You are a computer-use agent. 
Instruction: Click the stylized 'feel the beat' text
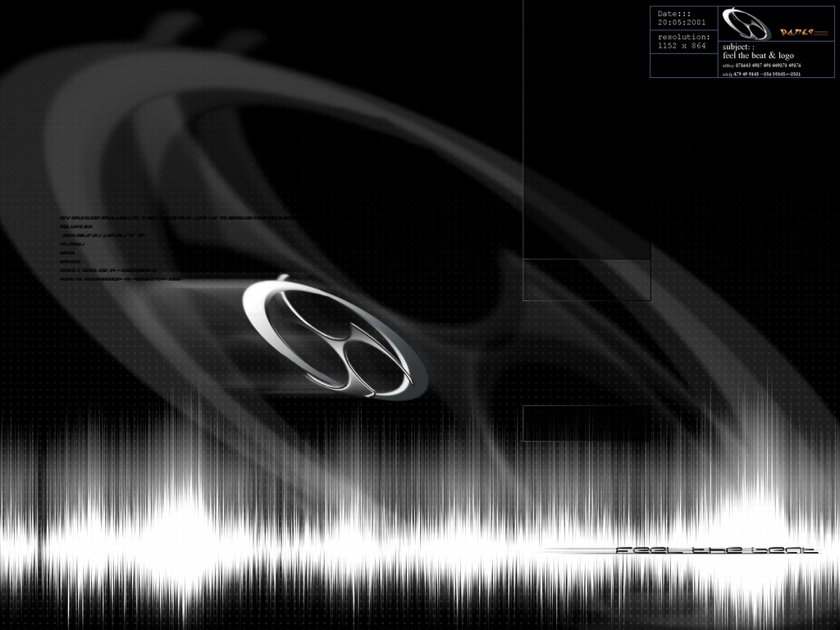pyautogui.click(x=715, y=550)
